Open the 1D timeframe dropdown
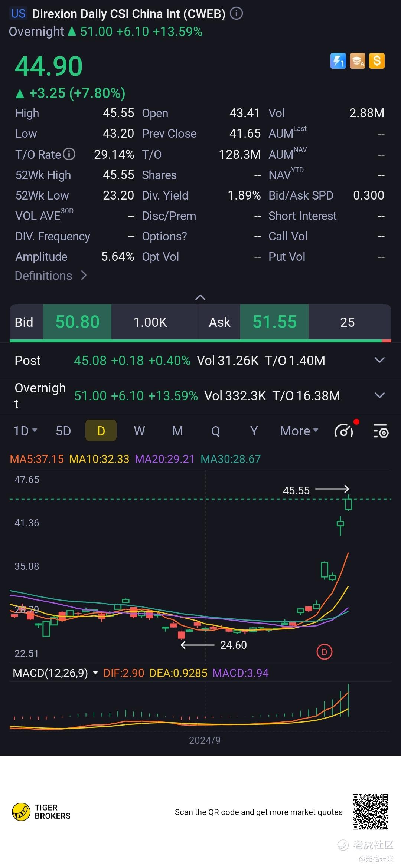This screenshot has height=868, width=401. point(25,431)
